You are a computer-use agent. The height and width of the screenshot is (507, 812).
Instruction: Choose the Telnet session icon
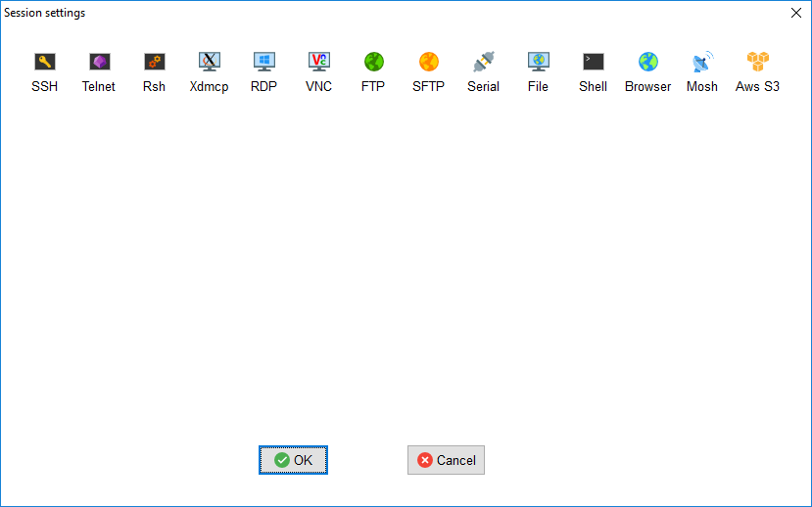(x=99, y=63)
